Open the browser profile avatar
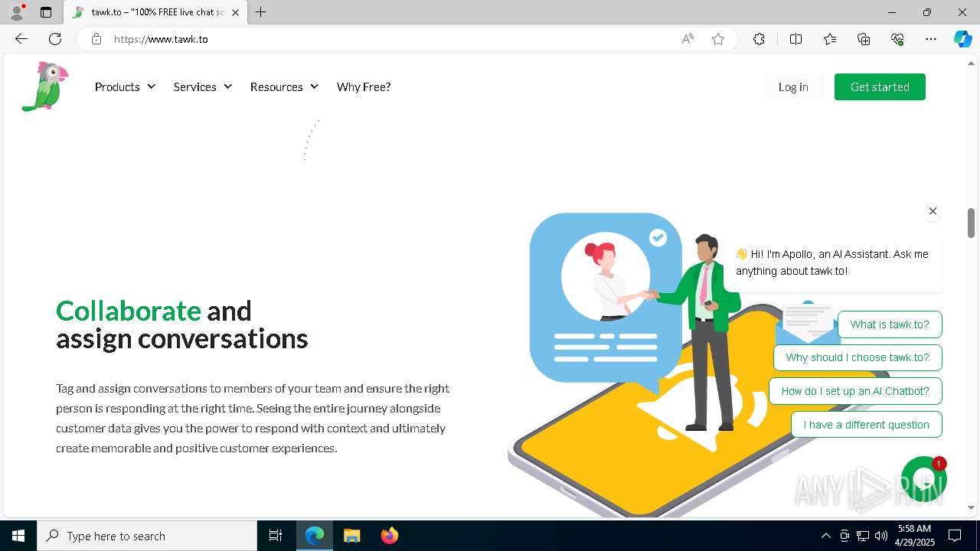The image size is (980, 551). (x=17, y=12)
